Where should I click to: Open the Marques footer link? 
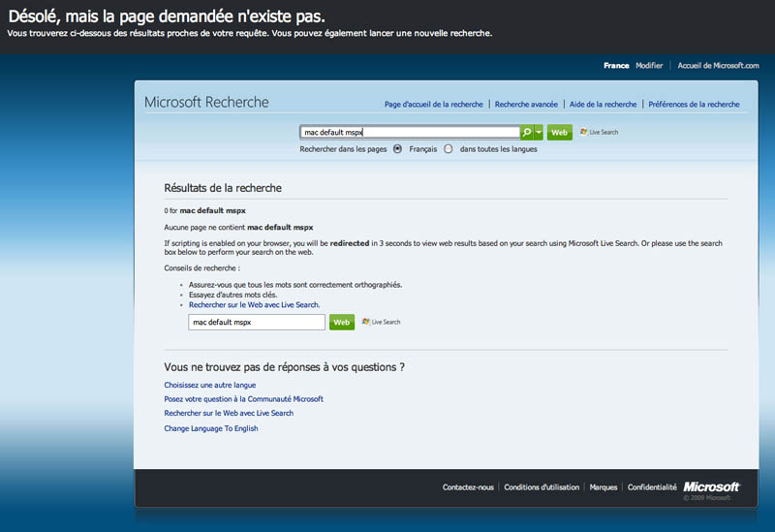click(x=603, y=487)
